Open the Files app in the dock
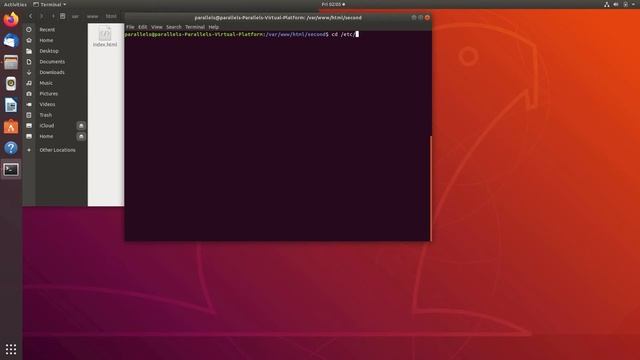This screenshot has height=360, width=640. pos(11,62)
